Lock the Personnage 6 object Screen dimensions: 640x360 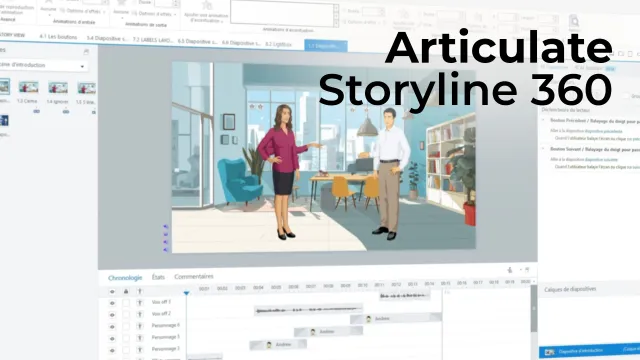(126, 327)
